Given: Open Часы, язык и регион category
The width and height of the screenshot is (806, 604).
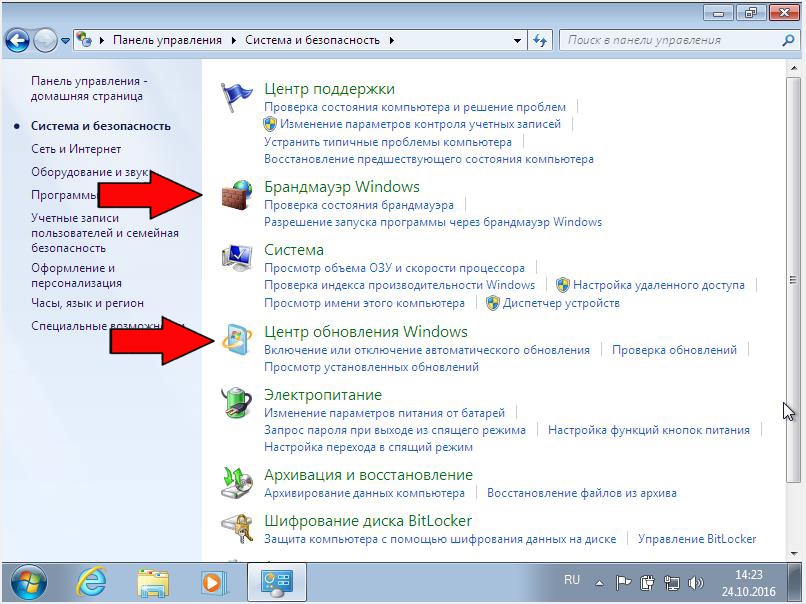Looking at the screenshot, I should [x=87, y=303].
